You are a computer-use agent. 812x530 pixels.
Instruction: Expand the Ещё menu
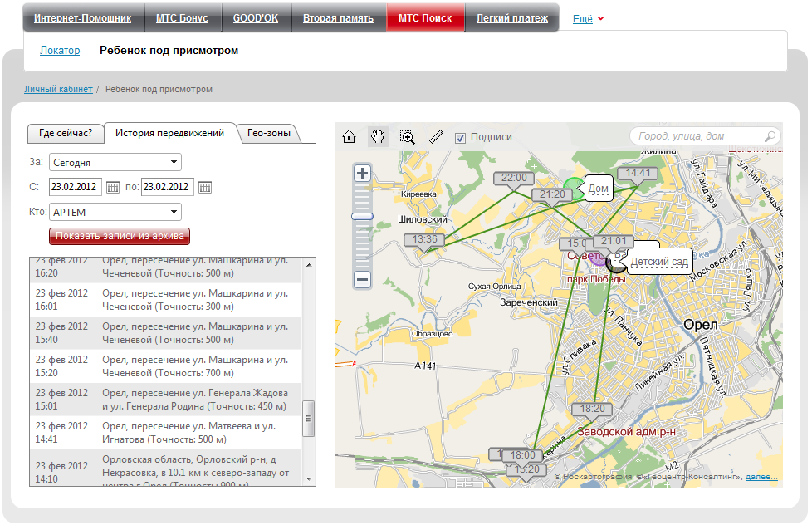[x=588, y=18]
